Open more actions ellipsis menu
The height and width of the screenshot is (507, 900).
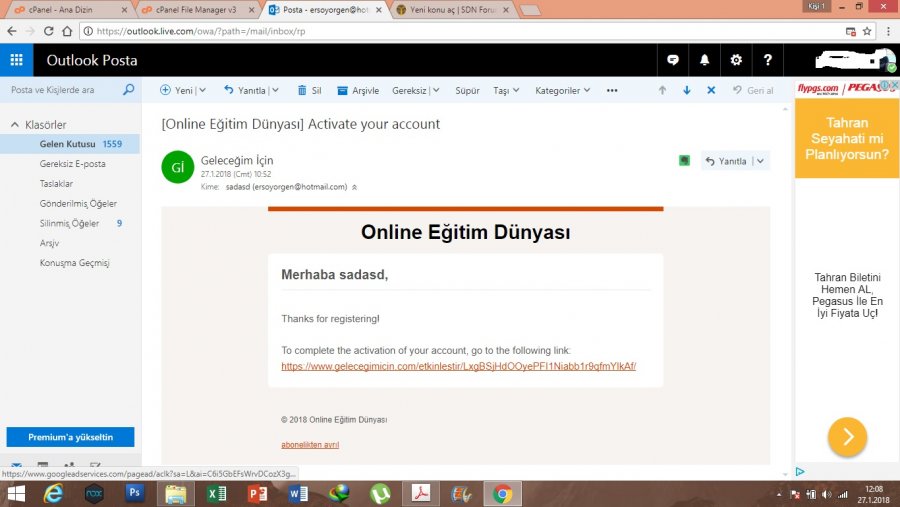tap(612, 90)
